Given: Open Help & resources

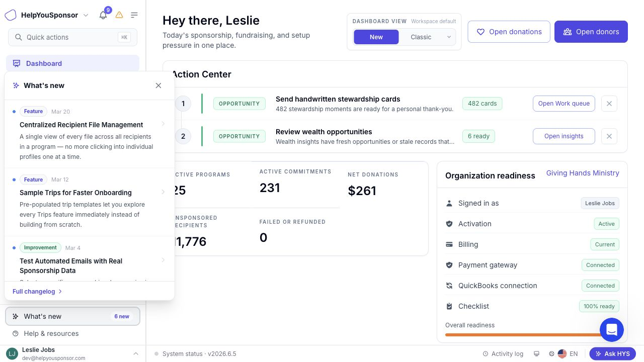Looking at the screenshot, I should (72, 333).
